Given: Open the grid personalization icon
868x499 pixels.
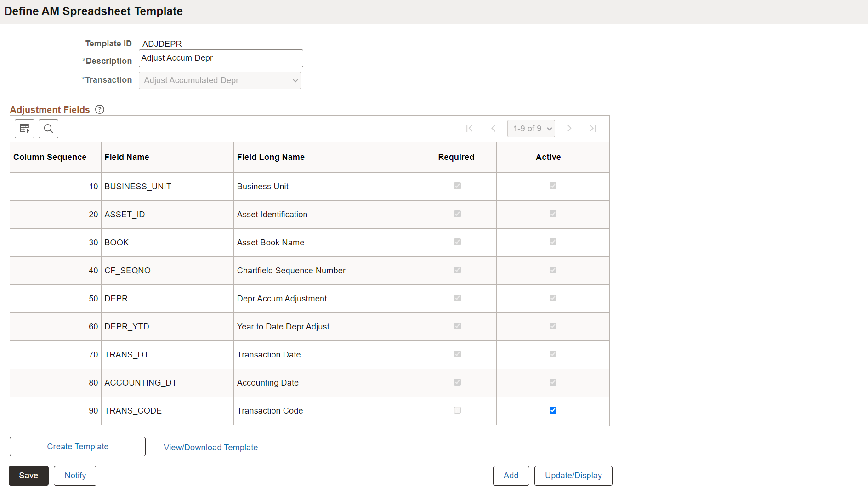Looking at the screenshot, I should click(24, 129).
